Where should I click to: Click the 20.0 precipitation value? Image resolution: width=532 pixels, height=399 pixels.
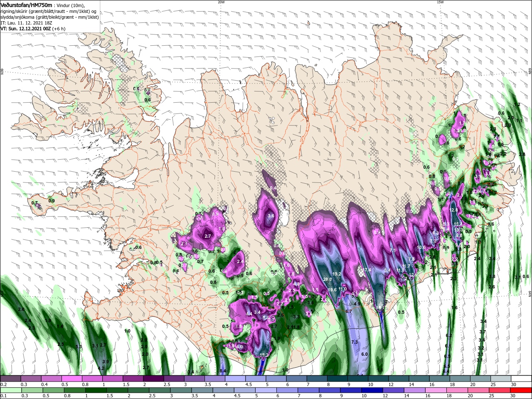[x=328, y=279]
